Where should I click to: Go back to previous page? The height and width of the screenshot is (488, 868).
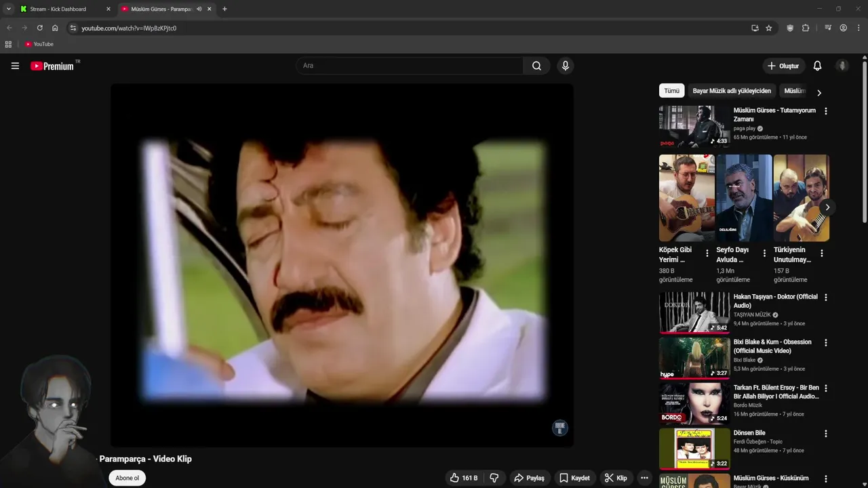click(9, 28)
